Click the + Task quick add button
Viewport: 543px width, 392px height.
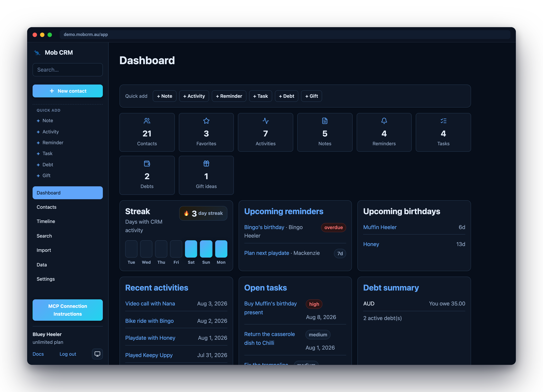tap(260, 96)
